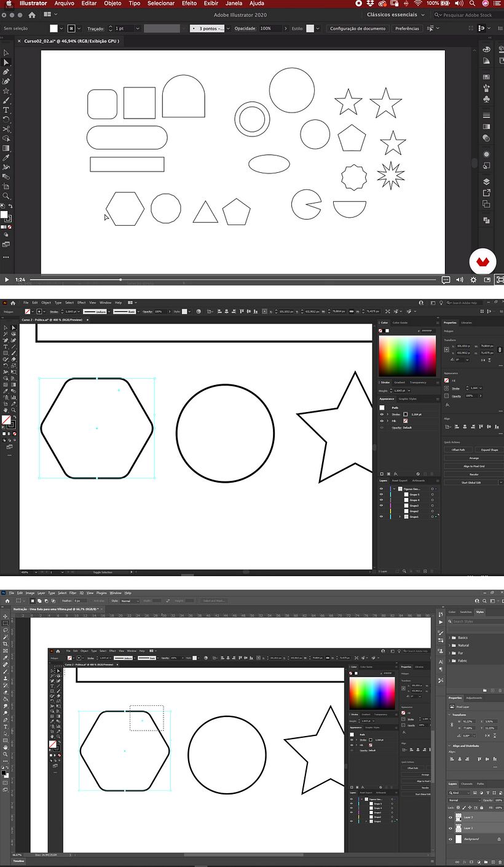Screen dimensions: 504x867
Task: Hide the Background layer
Action: coord(451,839)
